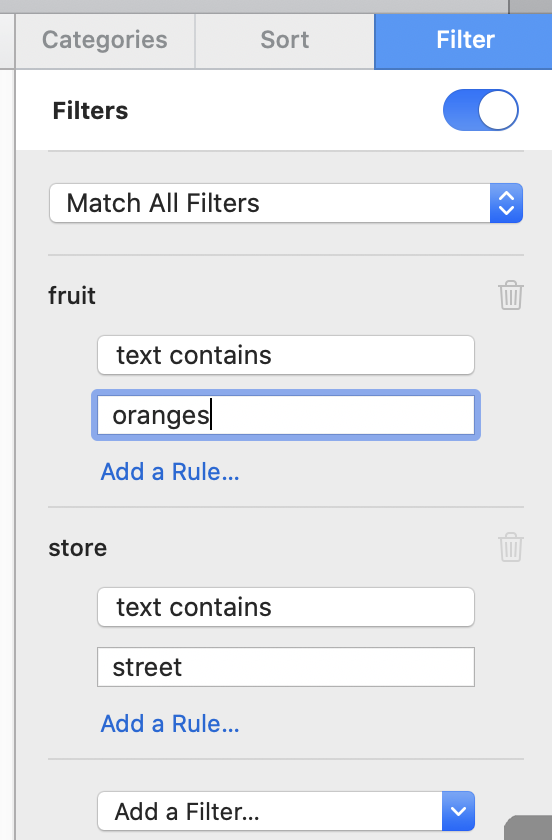Click the oranges text field

pyautogui.click(x=286, y=415)
